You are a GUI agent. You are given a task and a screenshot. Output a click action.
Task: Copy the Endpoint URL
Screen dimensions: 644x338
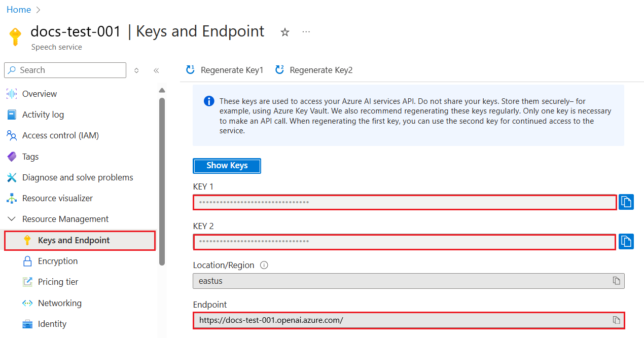616,320
